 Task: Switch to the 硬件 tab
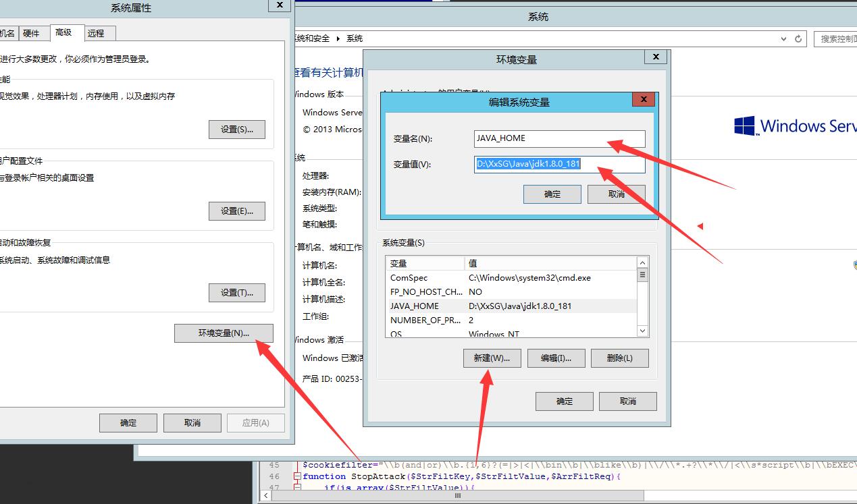[x=31, y=33]
